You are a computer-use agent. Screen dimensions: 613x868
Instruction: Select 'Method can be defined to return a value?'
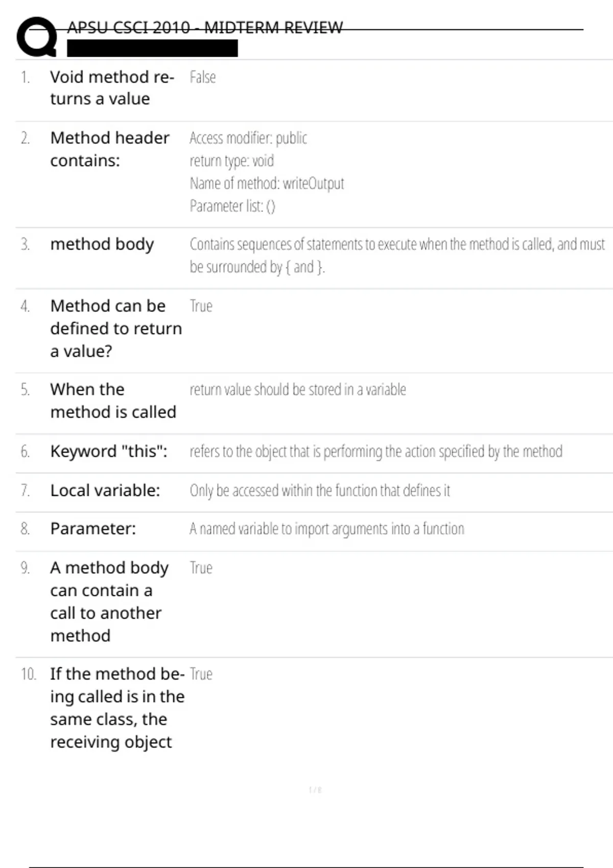point(116,328)
